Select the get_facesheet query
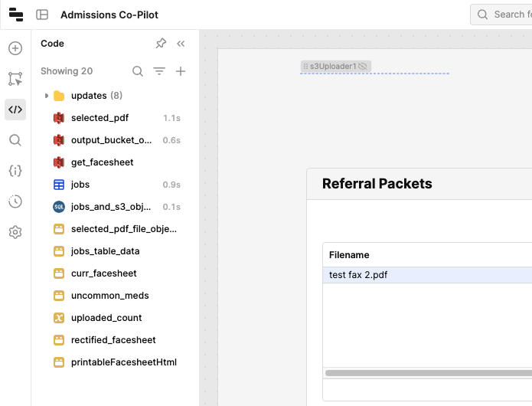This screenshot has width=532, height=406. coord(102,162)
